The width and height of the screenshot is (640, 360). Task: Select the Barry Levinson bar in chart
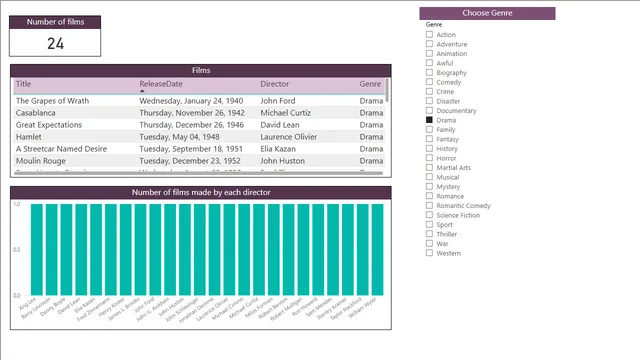click(x=51, y=249)
